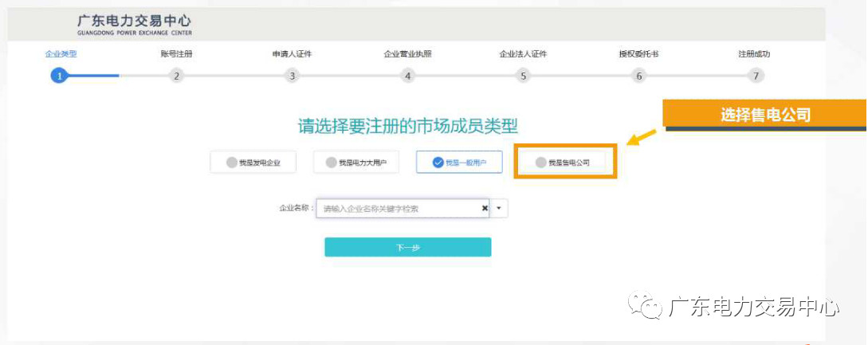Click the 广东电力交易中心 header logo
Screen dimensions: 868x345
point(134,25)
